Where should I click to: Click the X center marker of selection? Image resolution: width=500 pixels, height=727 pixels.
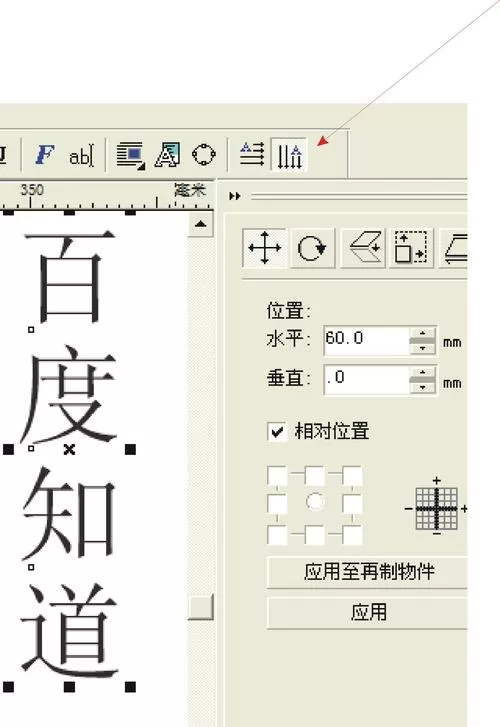pos(69,449)
